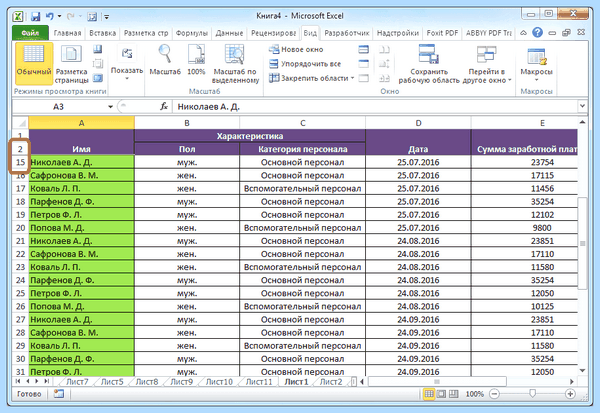Open the Закрепить области dropdown

[x=312, y=78]
